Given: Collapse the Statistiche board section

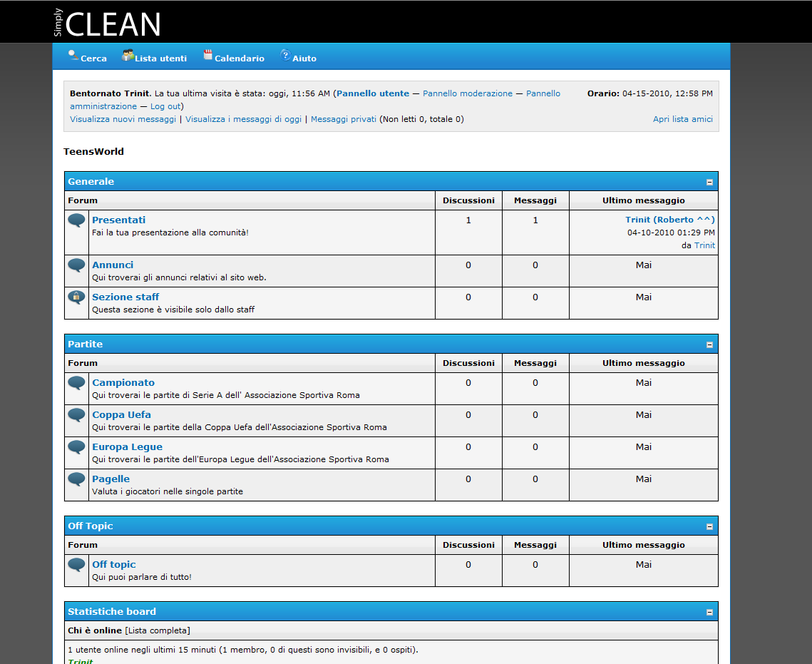Looking at the screenshot, I should pyautogui.click(x=709, y=612).
